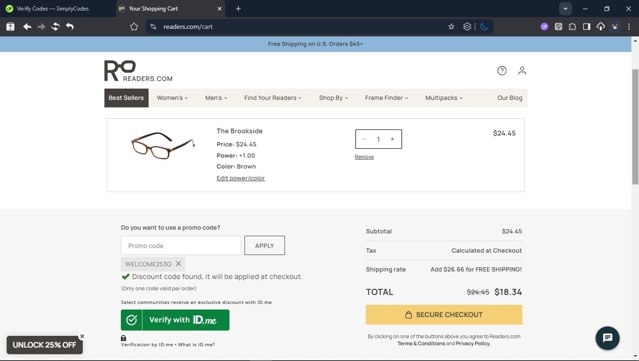Click the Readers.com logo

coord(138,71)
